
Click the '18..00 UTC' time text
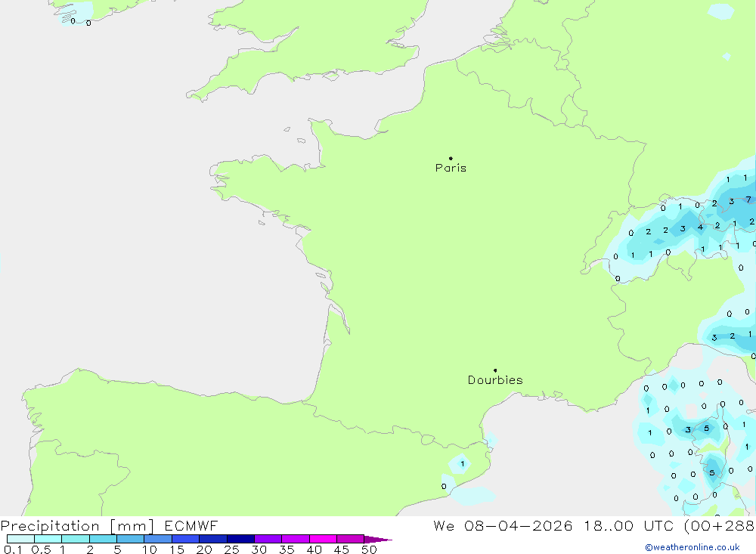(628, 525)
